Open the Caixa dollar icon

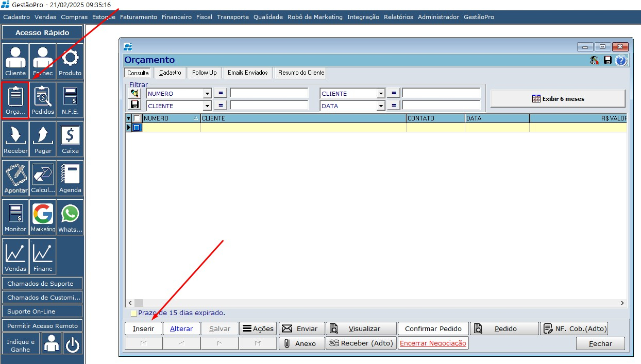70,139
